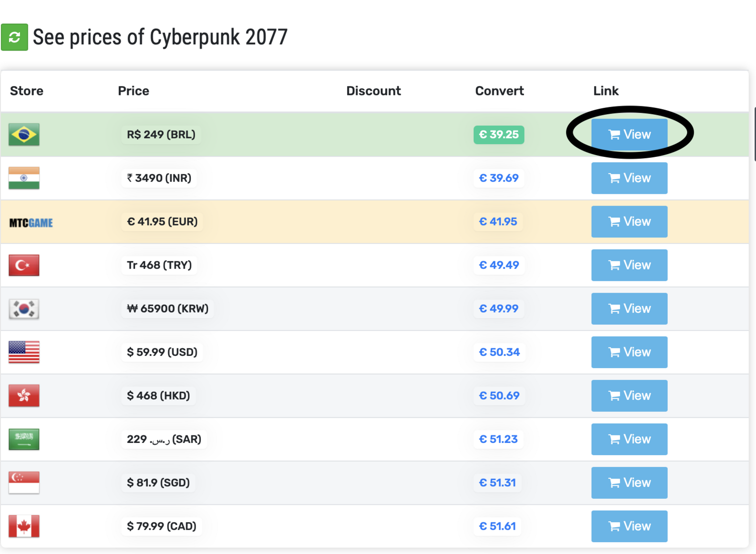Click the Convert column header
This screenshot has width=756, height=554.
tap(499, 91)
